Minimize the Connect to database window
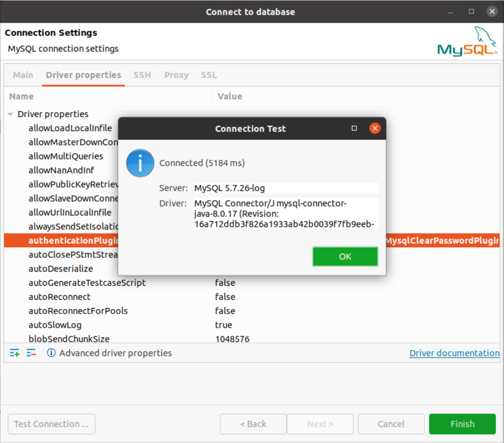Image resolution: width=504 pixels, height=443 pixels. pyautogui.click(x=450, y=12)
